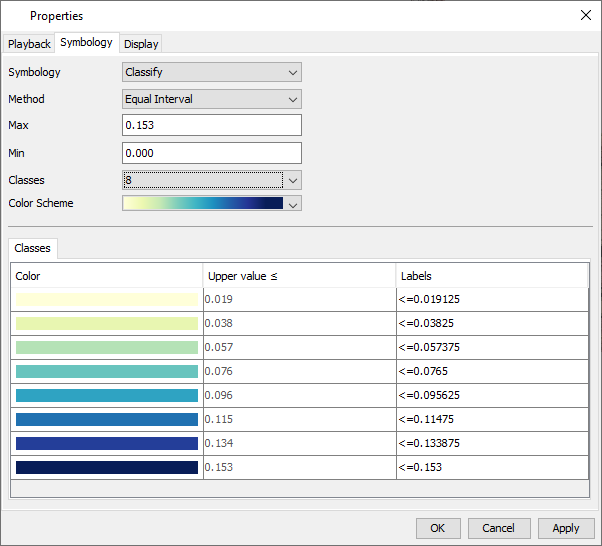Screen dimensions: 602x546
Task: Select the pale yellow color swatch
Action: tap(107, 299)
